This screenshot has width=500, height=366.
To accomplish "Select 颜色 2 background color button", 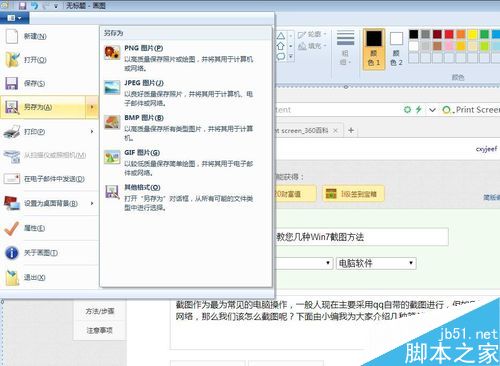I will (396, 49).
